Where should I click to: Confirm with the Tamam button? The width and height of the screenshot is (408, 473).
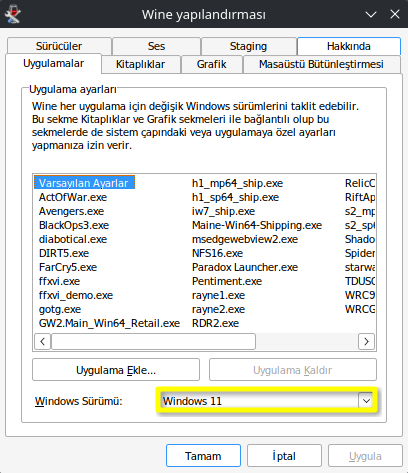click(203, 456)
